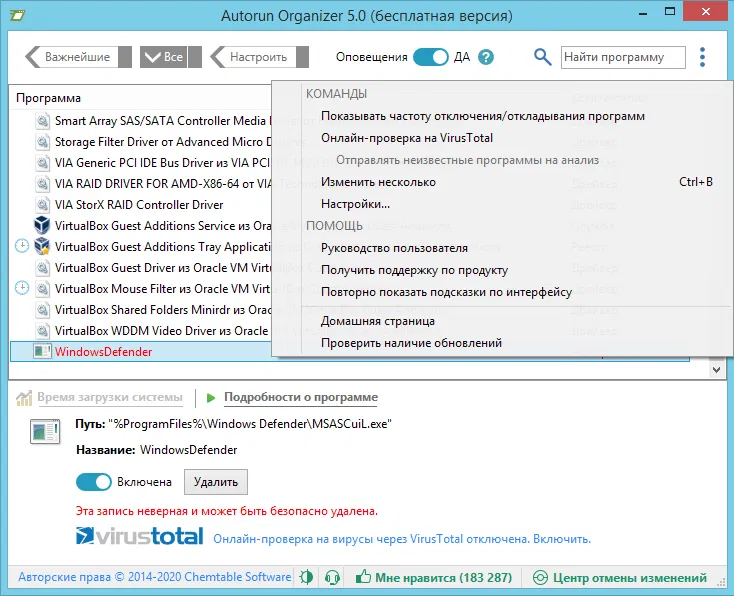Click the clock icon beside VirtualBox Mouse Filter
The width and height of the screenshot is (734, 596).
coord(22,288)
